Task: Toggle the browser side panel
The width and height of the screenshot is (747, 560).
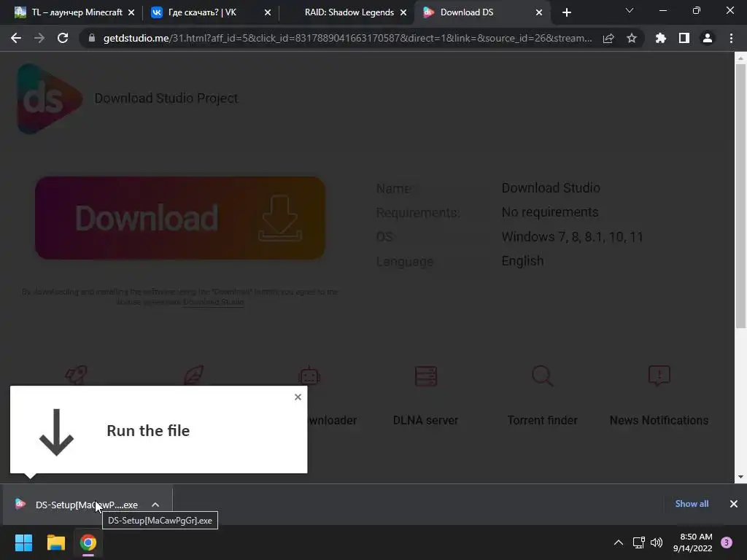Action: (x=684, y=38)
